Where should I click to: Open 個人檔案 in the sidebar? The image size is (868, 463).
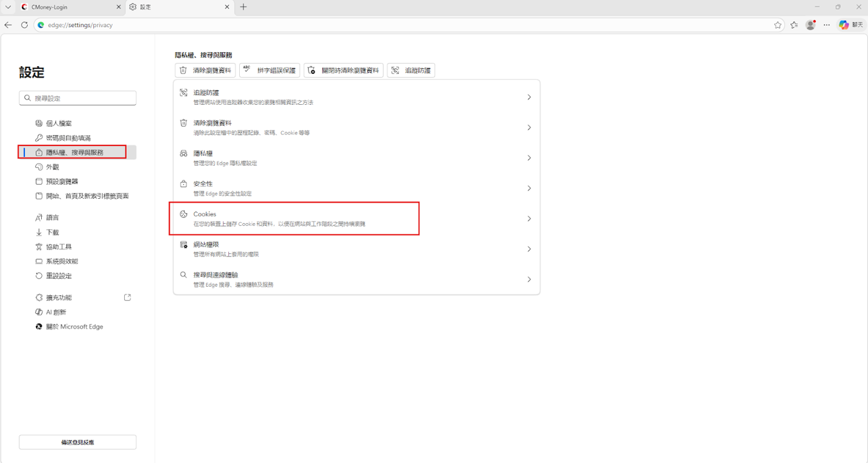(77, 123)
